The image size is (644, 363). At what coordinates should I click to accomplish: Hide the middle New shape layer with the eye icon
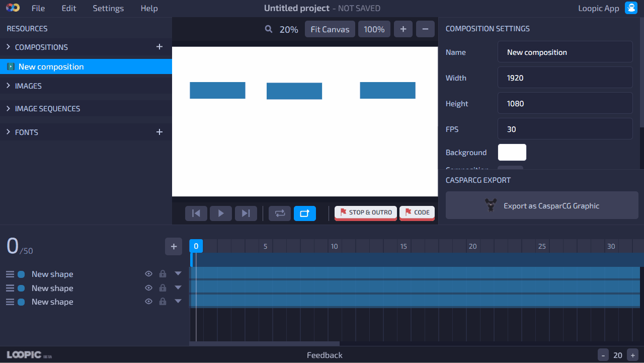coord(148,288)
